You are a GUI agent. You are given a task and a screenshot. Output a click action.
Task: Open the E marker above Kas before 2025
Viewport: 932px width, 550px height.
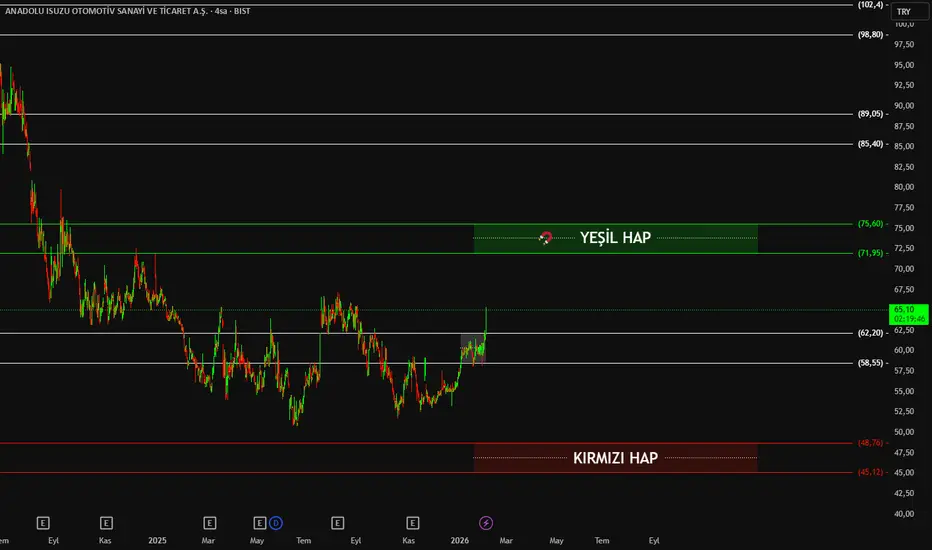pyautogui.click(x=106, y=523)
